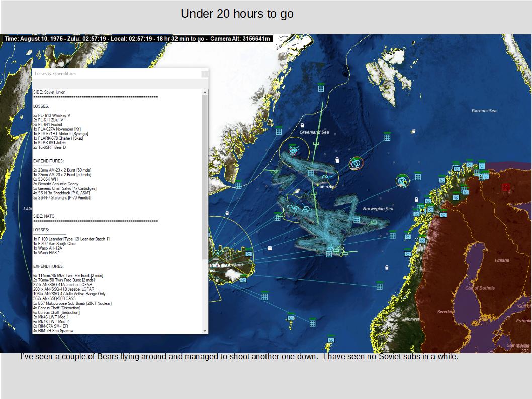The height and width of the screenshot is (399, 532).
Task: Click the '5x B57 Multipurpose Sub Bomb' line
Action: click(x=72, y=303)
